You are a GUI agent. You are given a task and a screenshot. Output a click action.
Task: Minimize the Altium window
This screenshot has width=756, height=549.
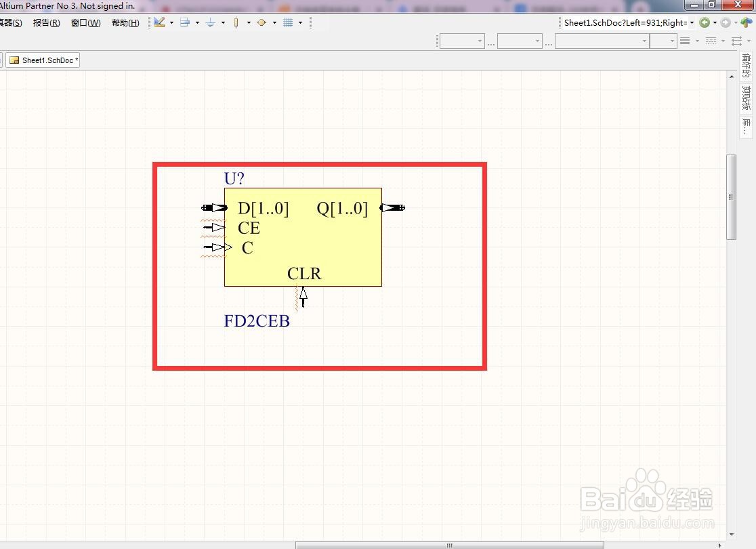click(695, 5)
